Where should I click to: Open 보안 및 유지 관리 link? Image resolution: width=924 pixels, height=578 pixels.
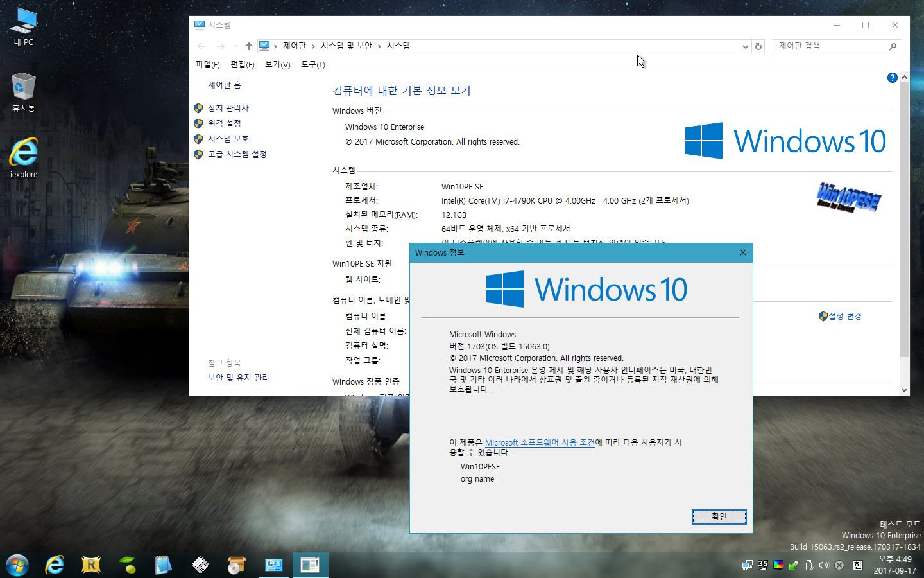click(x=239, y=378)
